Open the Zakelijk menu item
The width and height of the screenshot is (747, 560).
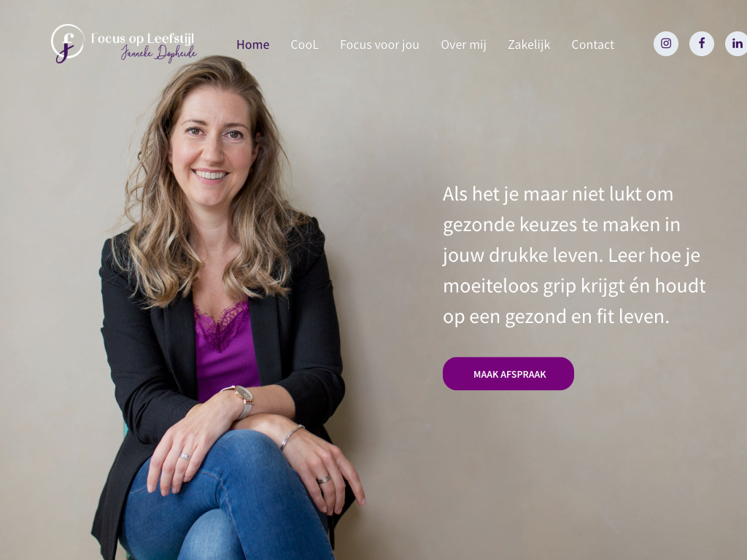coord(529,44)
